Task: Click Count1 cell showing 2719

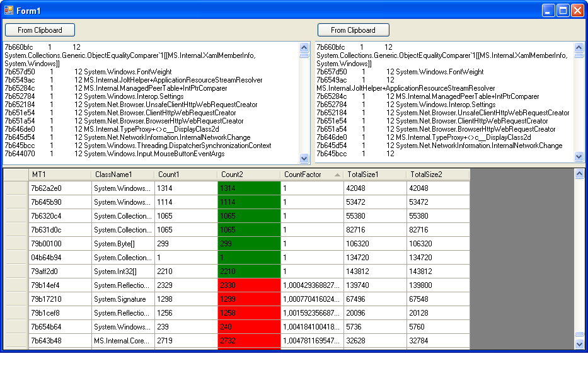Action: [186, 341]
